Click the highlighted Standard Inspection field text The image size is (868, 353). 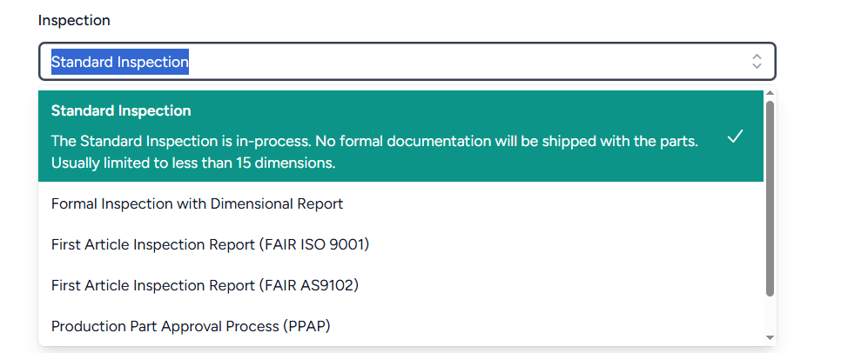(x=120, y=62)
